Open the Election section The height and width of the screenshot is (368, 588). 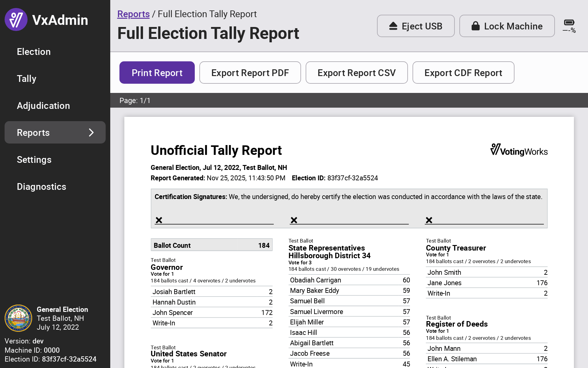tap(34, 52)
